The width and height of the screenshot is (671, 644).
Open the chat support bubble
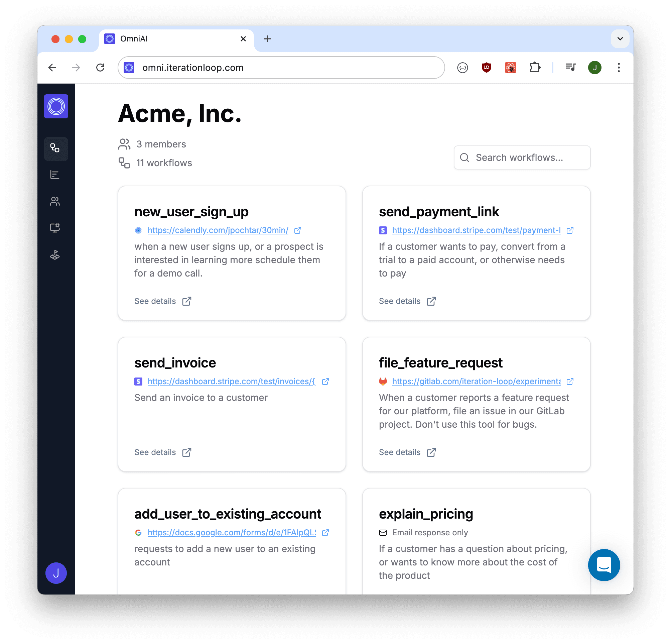click(603, 565)
